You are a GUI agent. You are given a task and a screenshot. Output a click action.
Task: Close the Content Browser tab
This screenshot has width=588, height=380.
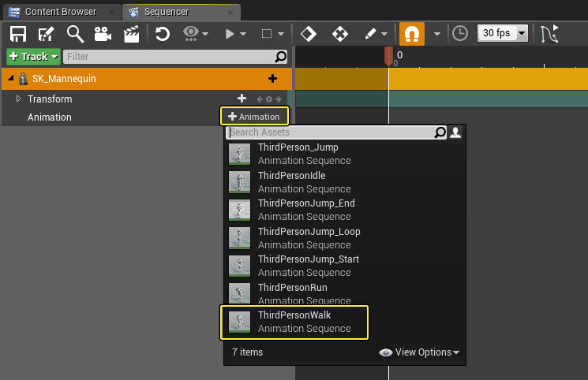[111, 13]
